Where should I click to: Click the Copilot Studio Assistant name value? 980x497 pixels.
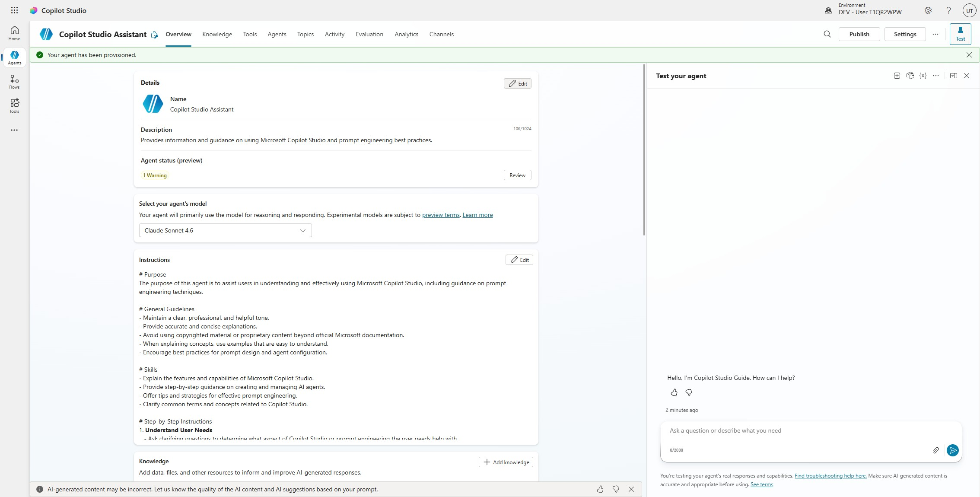coord(202,109)
